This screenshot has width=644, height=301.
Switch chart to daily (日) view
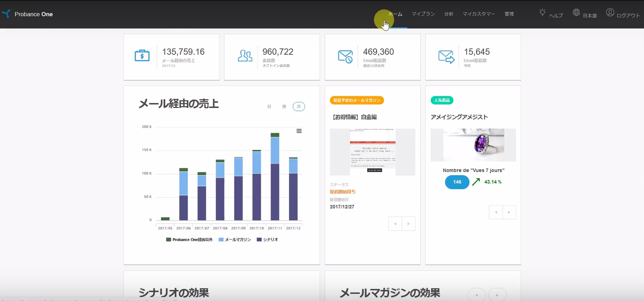(269, 107)
